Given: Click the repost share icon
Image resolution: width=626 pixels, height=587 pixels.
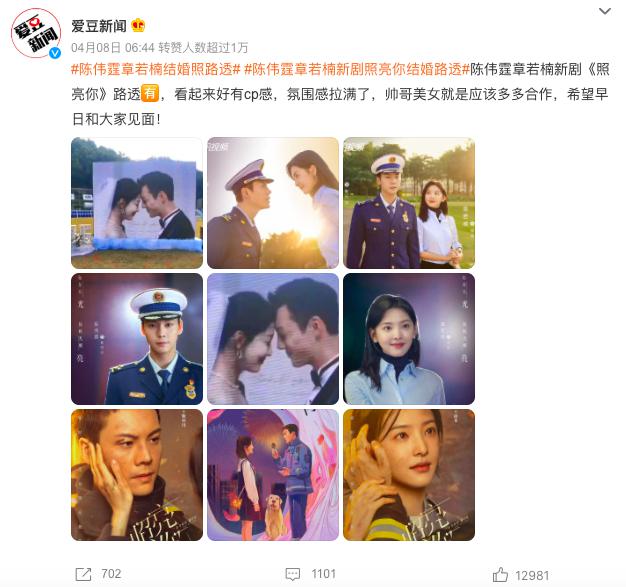Looking at the screenshot, I should click(x=83, y=575).
